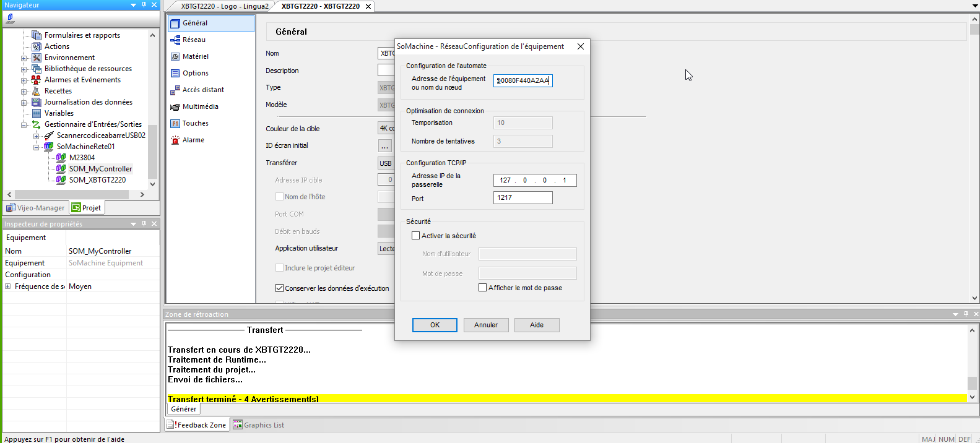Collapse the SoMachineRete01 tree node
Viewport: 980px width, 443px height.
click(36, 147)
